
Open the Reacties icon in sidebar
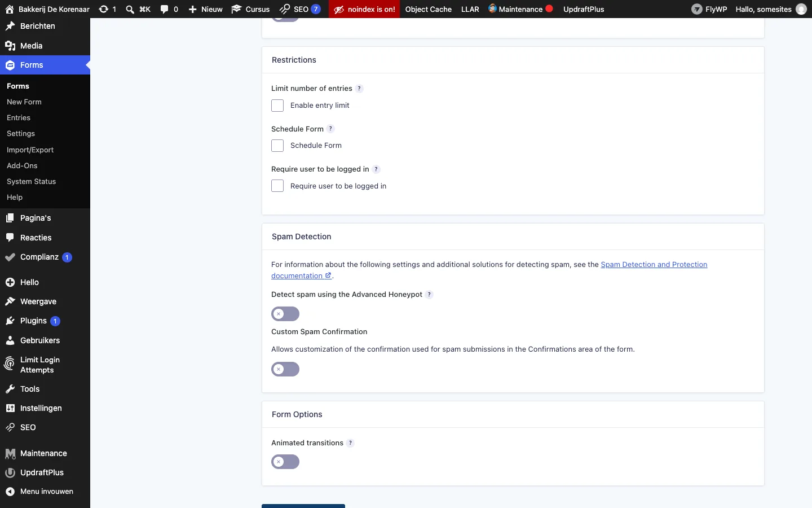(x=10, y=238)
